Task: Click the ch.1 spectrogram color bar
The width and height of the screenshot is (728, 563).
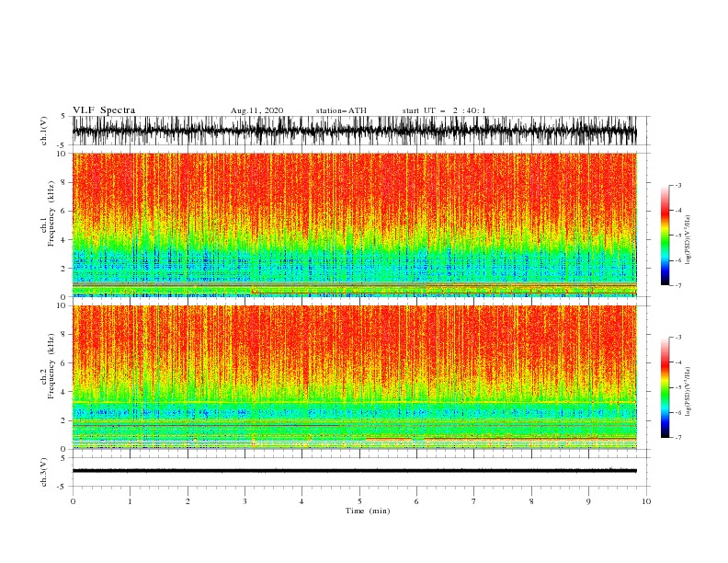Action: click(665, 236)
